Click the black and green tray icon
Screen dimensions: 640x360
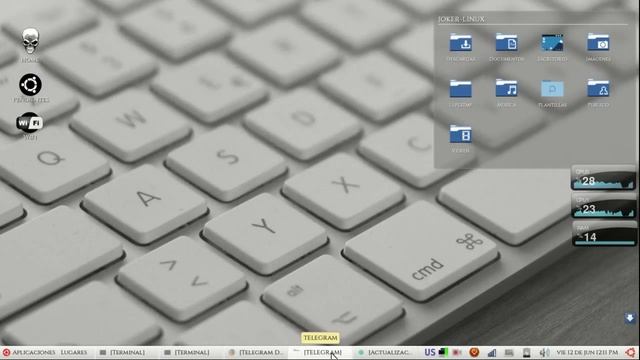tap(443, 352)
